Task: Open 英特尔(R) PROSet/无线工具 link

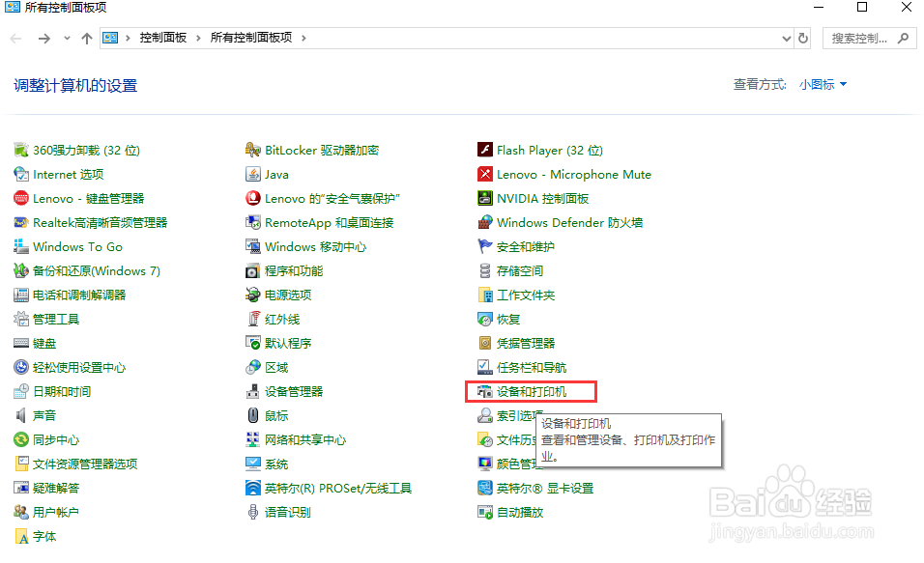Action: click(x=338, y=489)
